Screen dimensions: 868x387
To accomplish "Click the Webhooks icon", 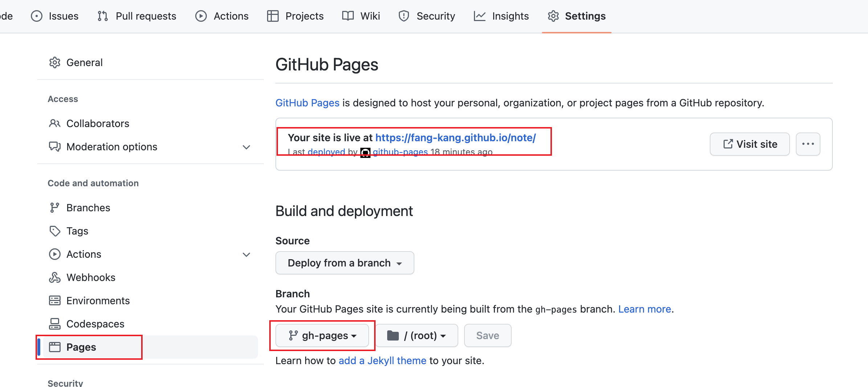I will tap(55, 277).
